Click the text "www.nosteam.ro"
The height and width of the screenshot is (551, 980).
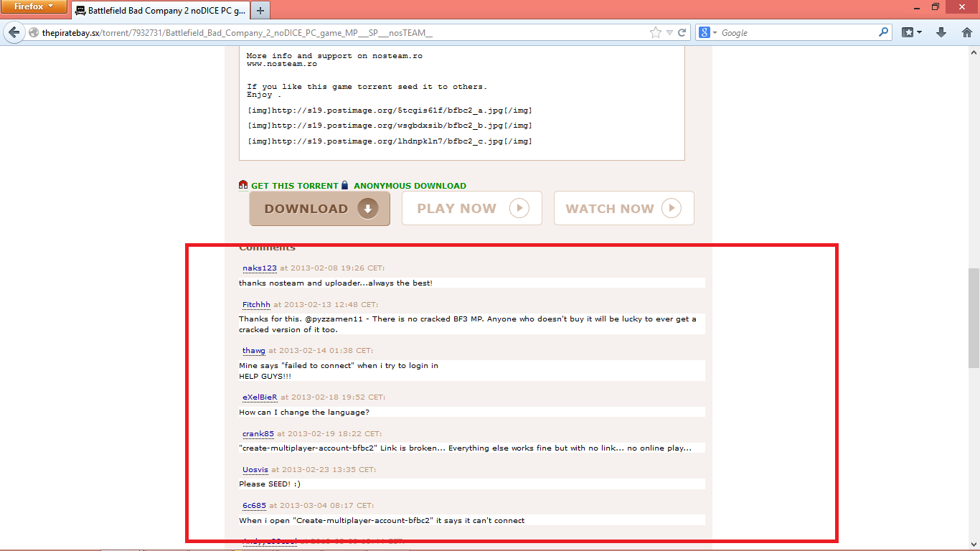click(282, 64)
